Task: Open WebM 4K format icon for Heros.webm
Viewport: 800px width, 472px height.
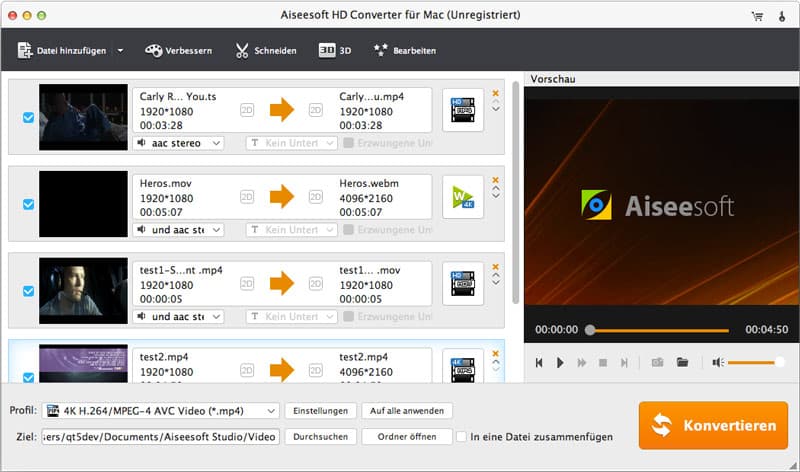Action: [x=463, y=197]
